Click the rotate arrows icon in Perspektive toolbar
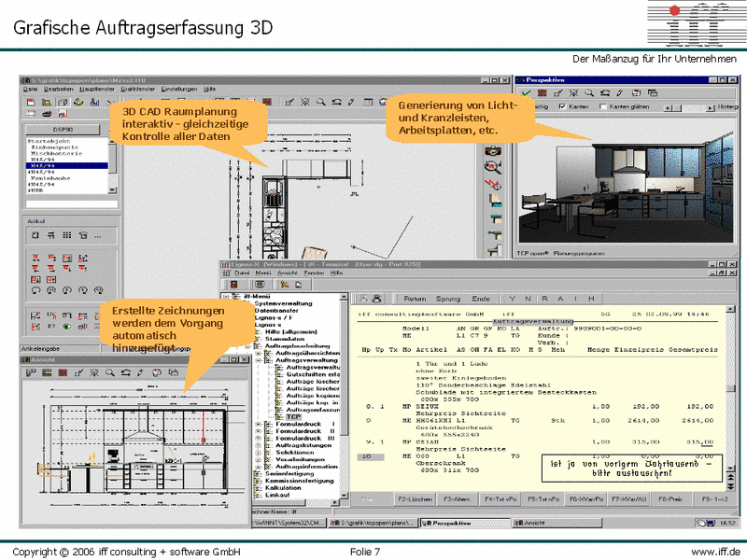The width and height of the screenshot is (747, 560). tap(605, 93)
